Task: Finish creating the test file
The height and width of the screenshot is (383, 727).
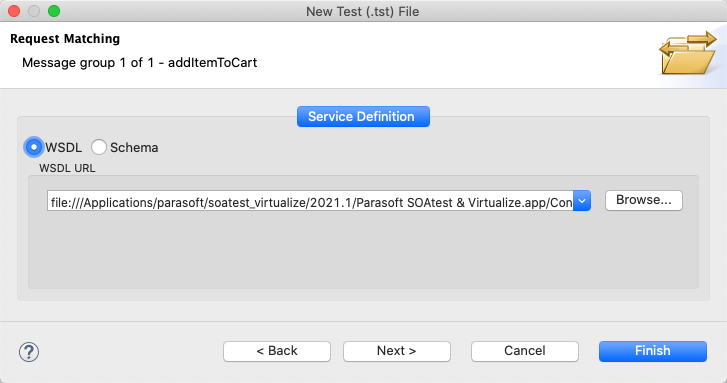Action: [x=653, y=351]
